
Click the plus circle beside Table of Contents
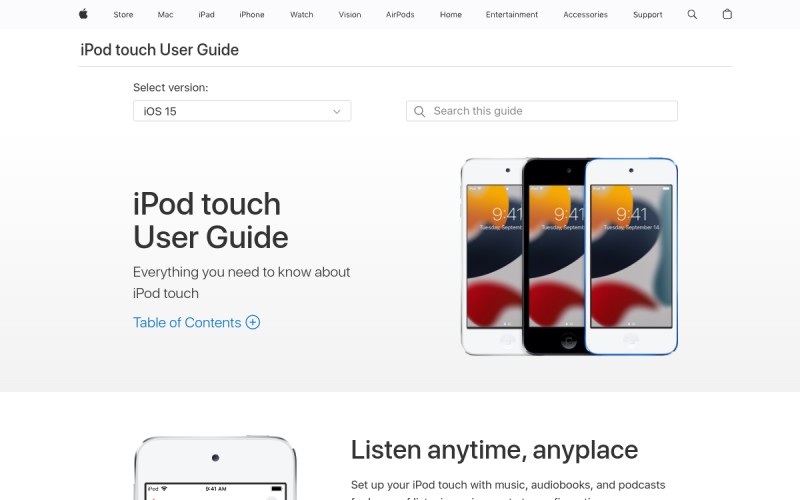253,322
